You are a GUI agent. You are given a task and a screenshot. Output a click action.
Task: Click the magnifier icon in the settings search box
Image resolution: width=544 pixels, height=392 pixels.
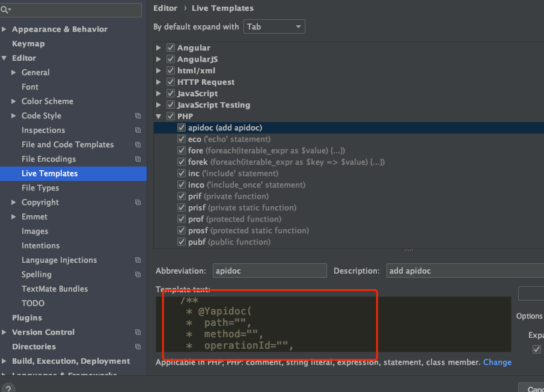4,10
